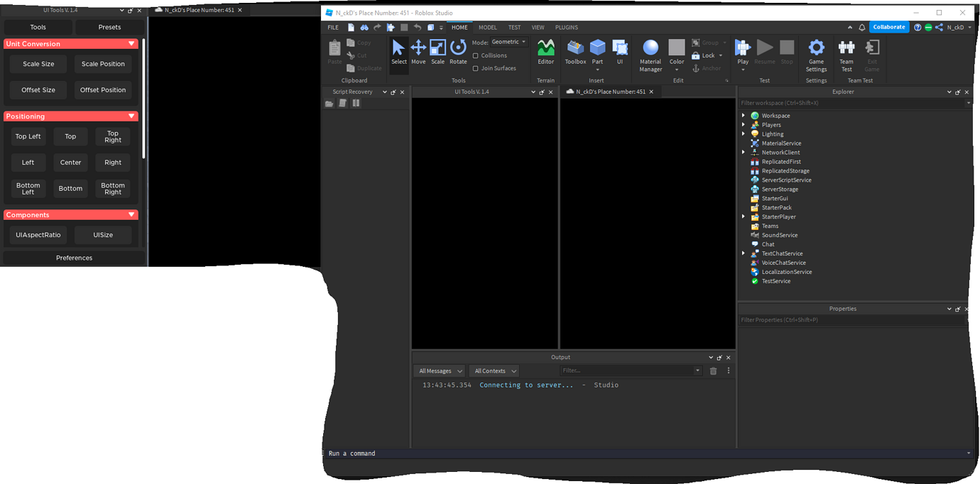Switch to the MODEL ribbon tab

(488, 27)
